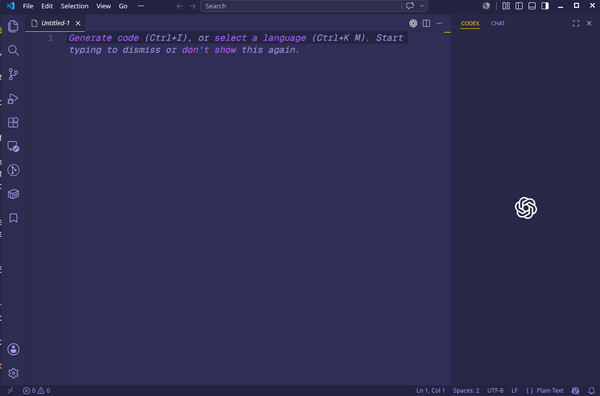
Task: Close the Untitled-1 tab
Action: pyautogui.click(x=78, y=23)
